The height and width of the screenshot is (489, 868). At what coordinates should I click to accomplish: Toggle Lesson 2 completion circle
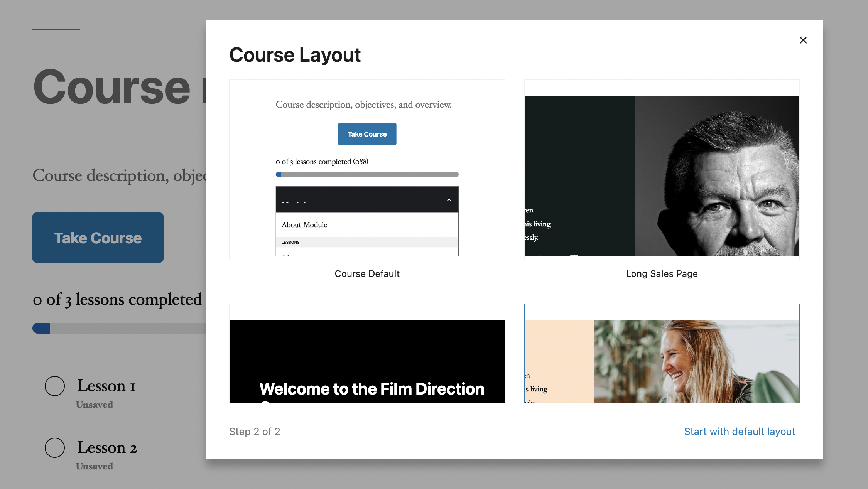[55, 448]
